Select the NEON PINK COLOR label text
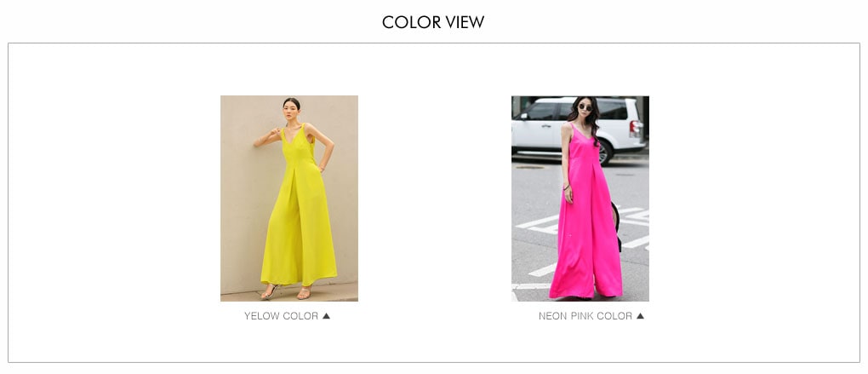This screenshot has width=868, height=374. coord(585,316)
